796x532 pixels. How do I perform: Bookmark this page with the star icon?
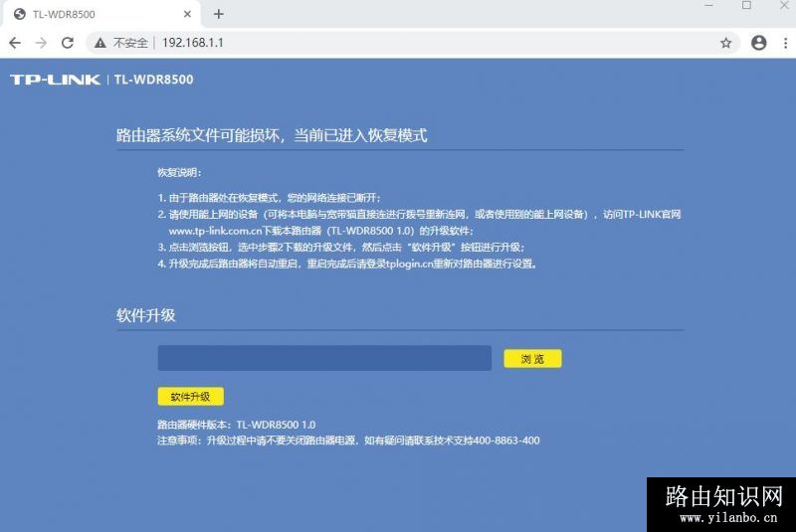point(726,43)
